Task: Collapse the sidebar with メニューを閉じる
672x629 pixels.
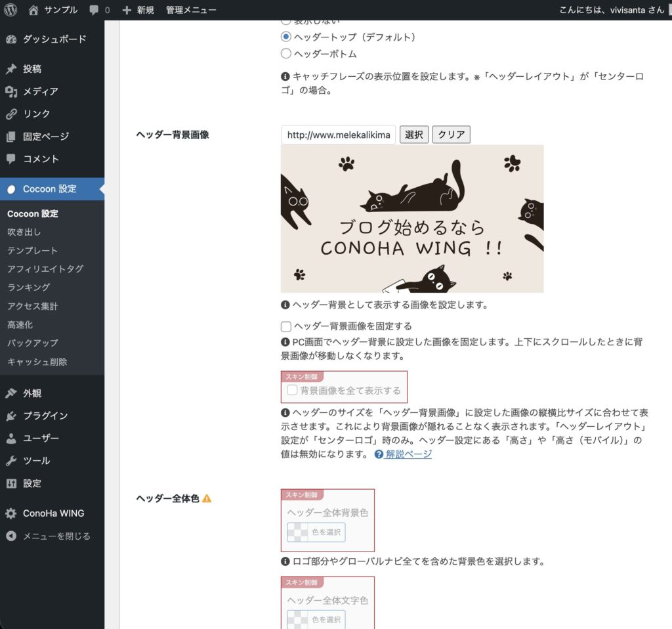Action: (49, 536)
